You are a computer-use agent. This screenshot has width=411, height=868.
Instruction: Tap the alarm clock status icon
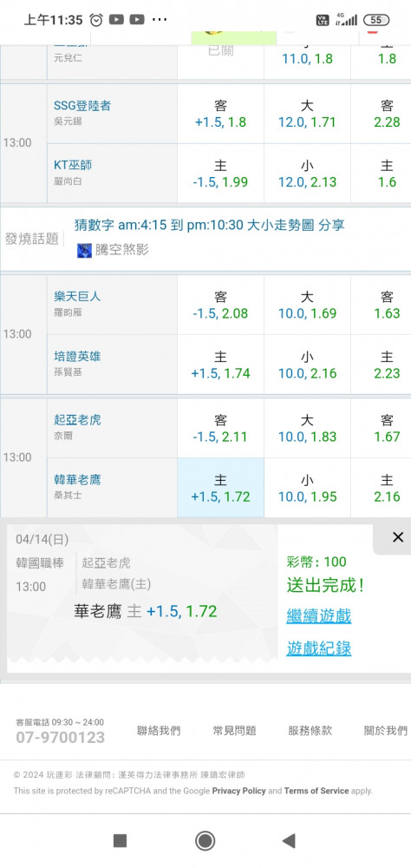[x=96, y=20]
